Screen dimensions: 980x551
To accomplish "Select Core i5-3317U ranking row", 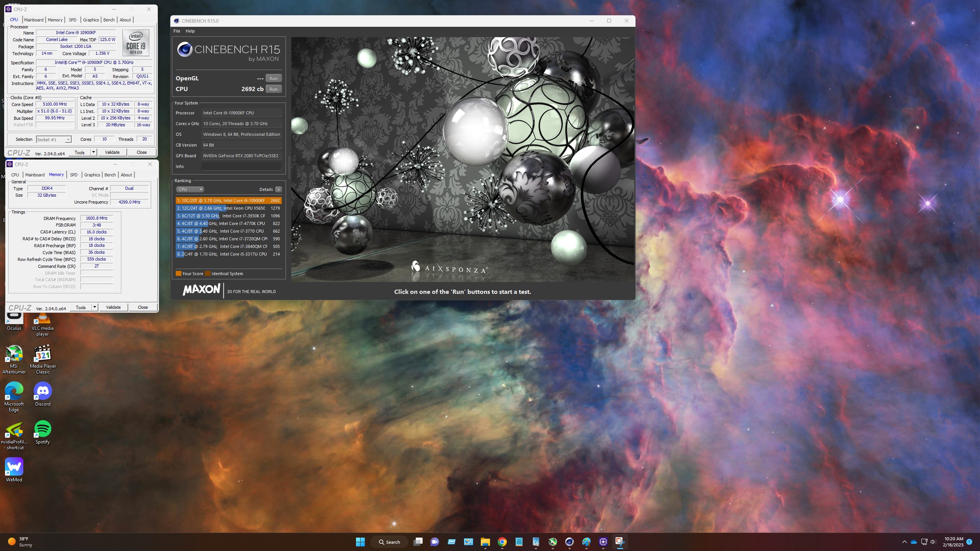I will point(229,254).
